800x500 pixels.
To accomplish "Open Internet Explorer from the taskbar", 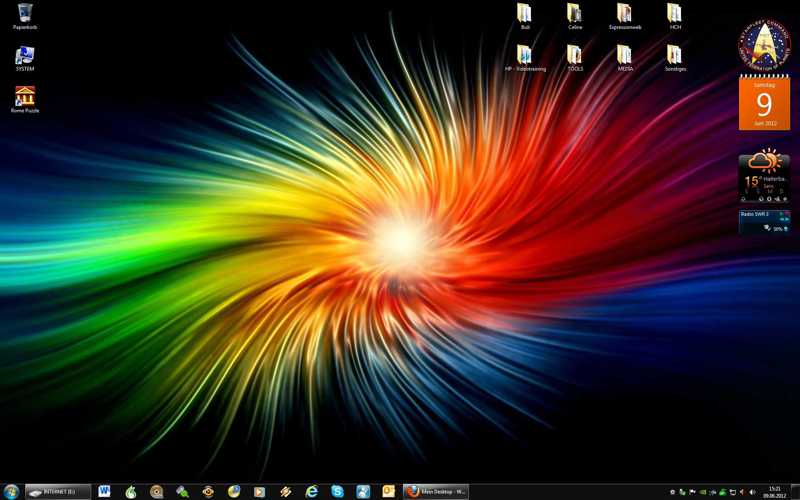I will coord(311,491).
